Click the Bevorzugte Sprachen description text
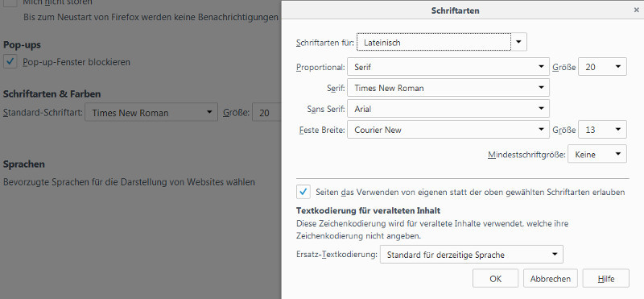Image resolution: width=644 pixels, height=299 pixels. pos(129,182)
